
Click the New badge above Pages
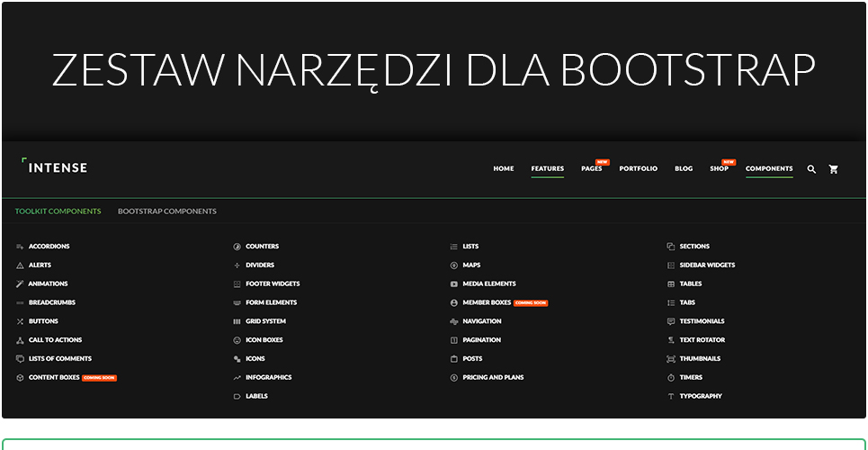coord(603,162)
